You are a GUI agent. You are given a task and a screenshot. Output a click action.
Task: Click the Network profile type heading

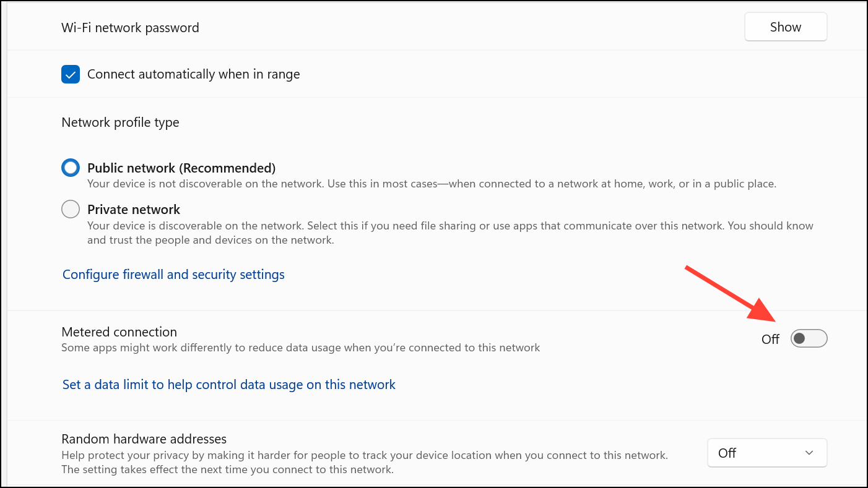tap(120, 122)
